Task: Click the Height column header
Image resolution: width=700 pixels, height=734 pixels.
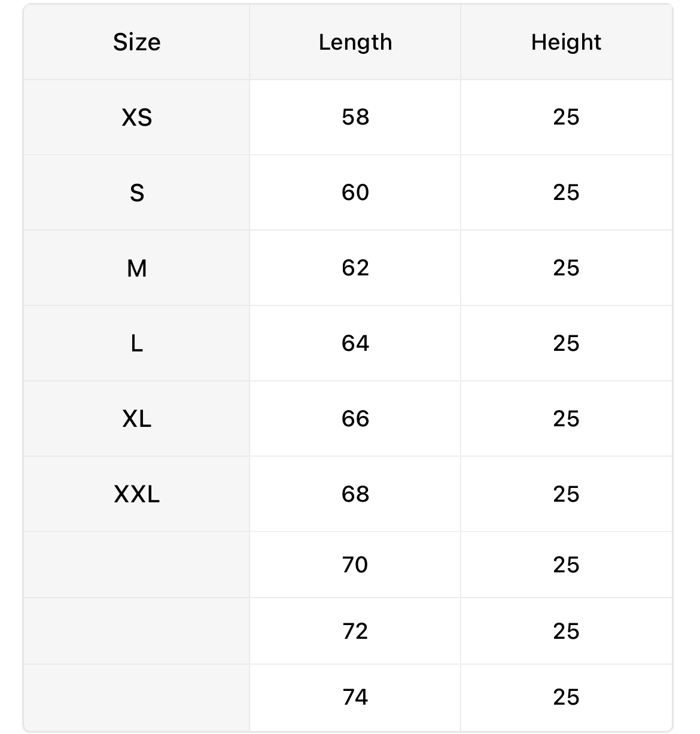Action: [x=566, y=43]
